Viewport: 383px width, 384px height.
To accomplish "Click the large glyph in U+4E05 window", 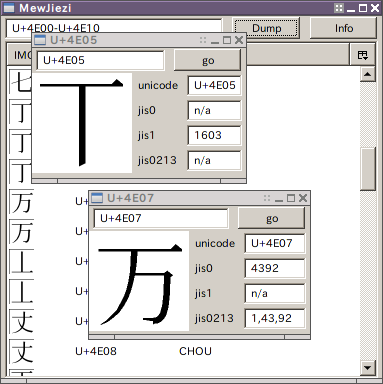I will pos(82,123).
